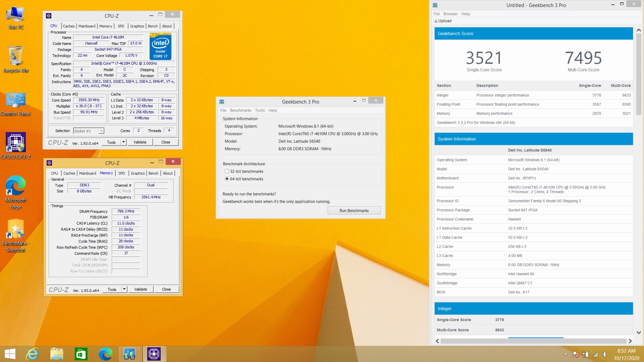
Task: Click the taskbar clock showing 8:52 AM
Action: tap(626, 354)
